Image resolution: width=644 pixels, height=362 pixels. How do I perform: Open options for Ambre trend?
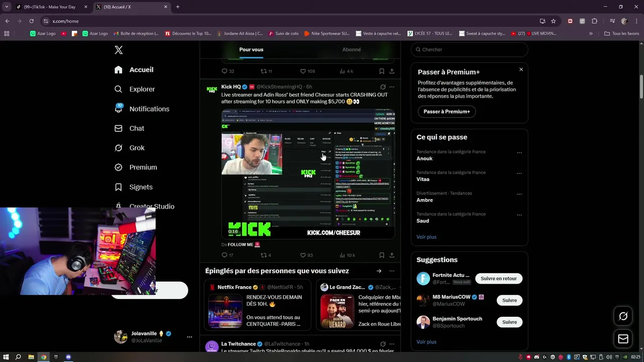(519, 194)
